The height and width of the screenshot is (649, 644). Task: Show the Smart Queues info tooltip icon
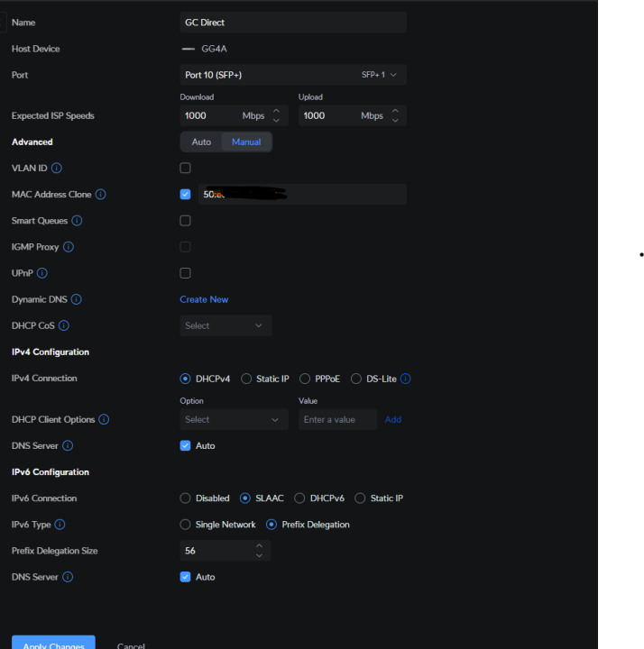(x=77, y=221)
